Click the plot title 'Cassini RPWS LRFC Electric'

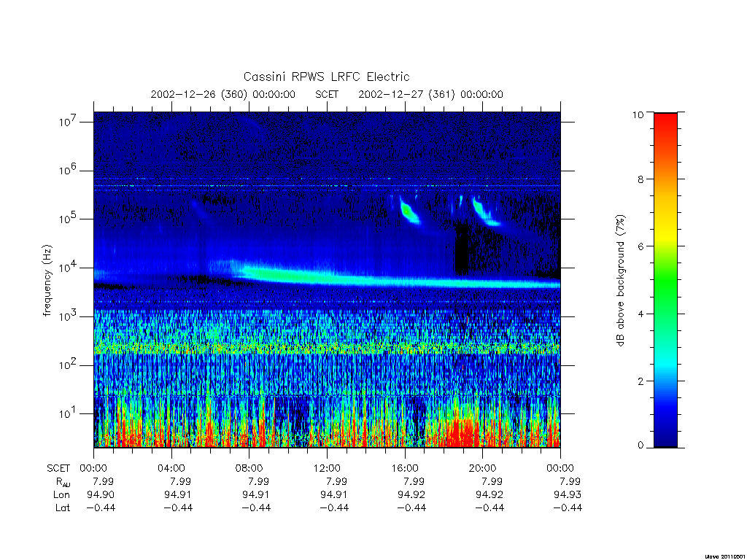pos(326,77)
